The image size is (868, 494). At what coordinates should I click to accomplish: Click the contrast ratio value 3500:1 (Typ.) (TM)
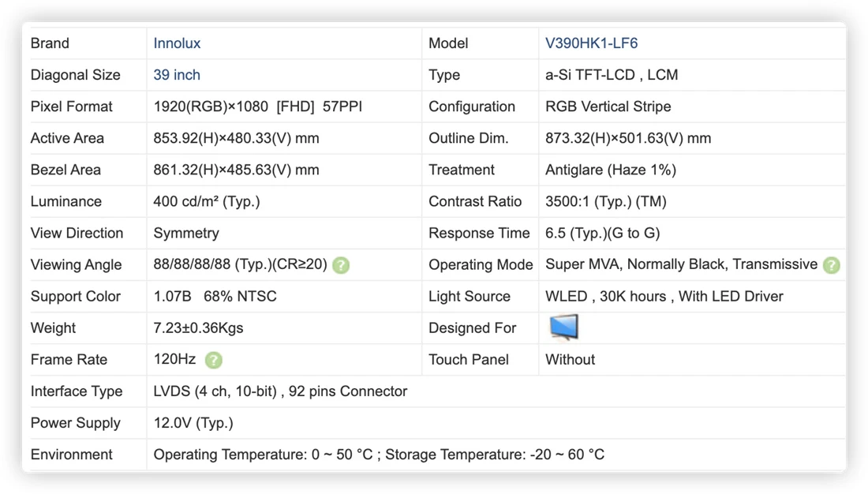[x=605, y=201]
